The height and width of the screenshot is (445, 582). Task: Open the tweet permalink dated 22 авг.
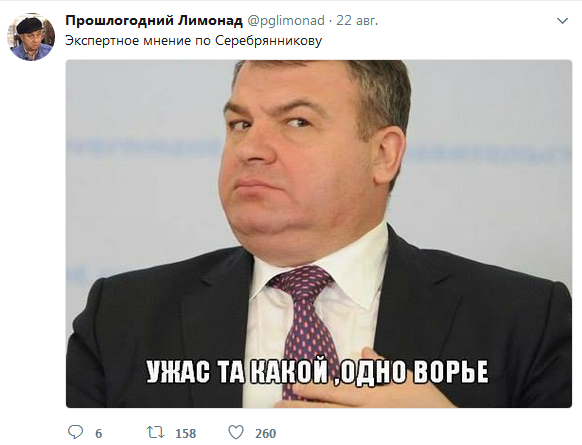point(357,21)
